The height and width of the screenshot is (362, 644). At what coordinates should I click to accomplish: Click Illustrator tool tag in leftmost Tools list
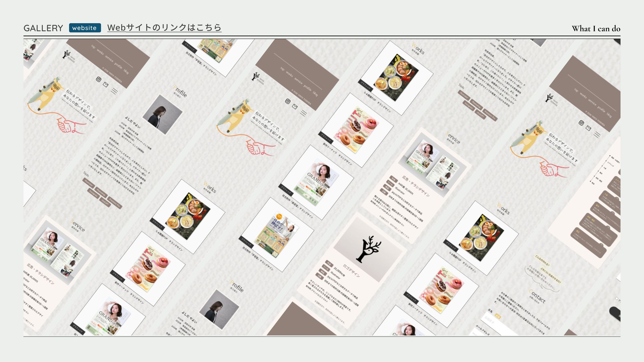(88, 183)
